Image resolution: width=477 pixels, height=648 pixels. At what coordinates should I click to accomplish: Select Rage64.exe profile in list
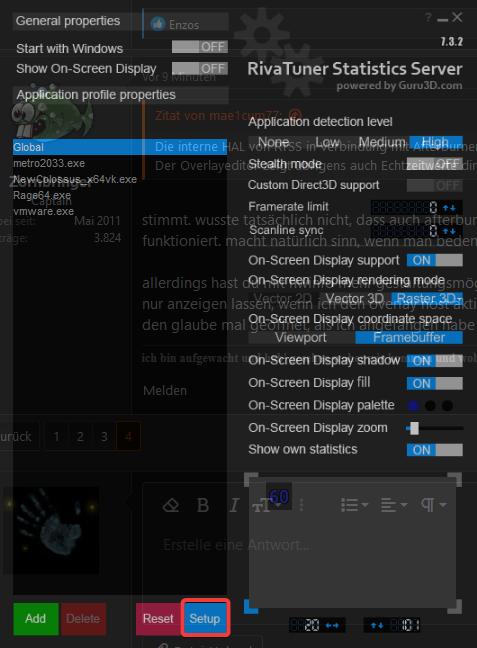click(x=120, y=195)
